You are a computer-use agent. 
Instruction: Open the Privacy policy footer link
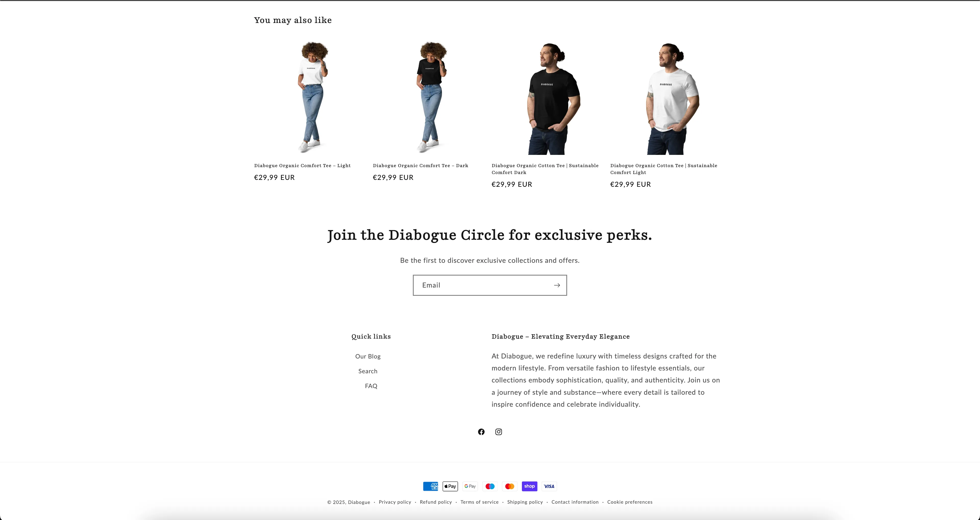coord(395,502)
